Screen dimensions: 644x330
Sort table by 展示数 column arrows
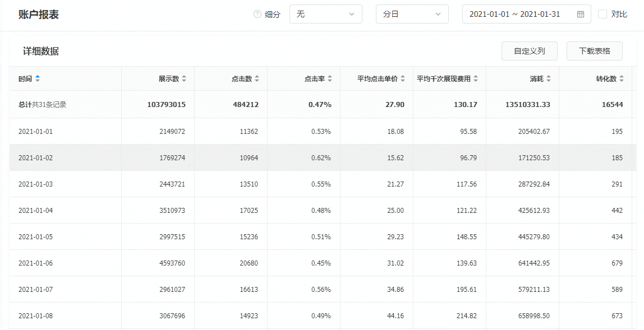pyautogui.click(x=186, y=79)
